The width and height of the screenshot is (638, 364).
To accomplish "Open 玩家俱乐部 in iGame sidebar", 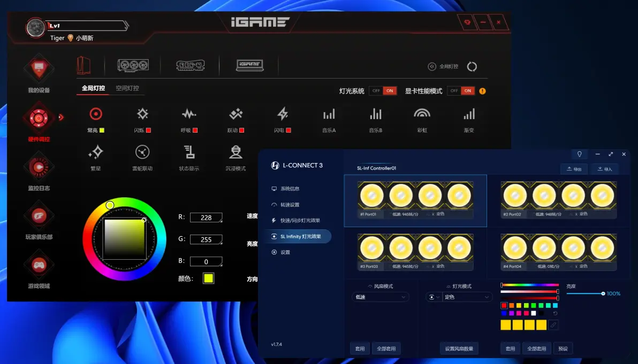I will point(39,220).
